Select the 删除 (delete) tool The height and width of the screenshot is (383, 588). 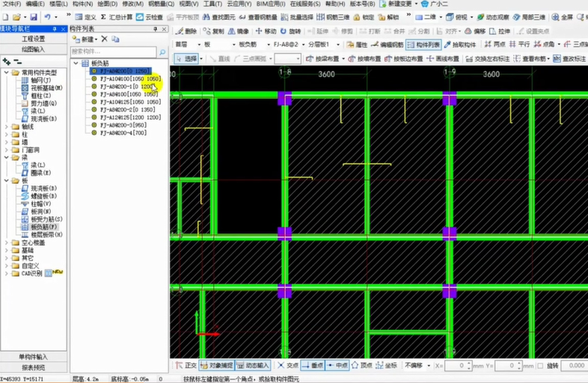186,31
